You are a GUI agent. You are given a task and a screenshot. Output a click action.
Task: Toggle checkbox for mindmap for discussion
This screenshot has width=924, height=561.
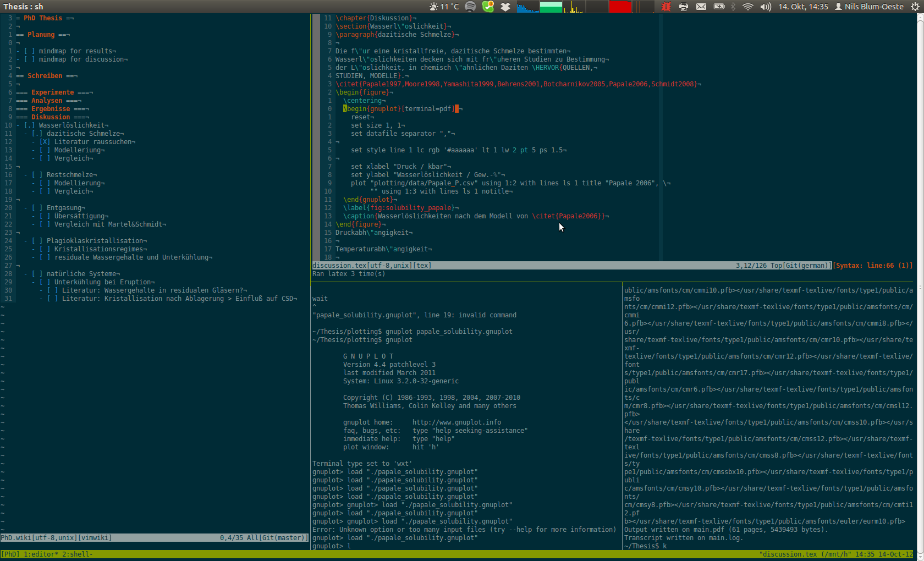click(x=29, y=59)
